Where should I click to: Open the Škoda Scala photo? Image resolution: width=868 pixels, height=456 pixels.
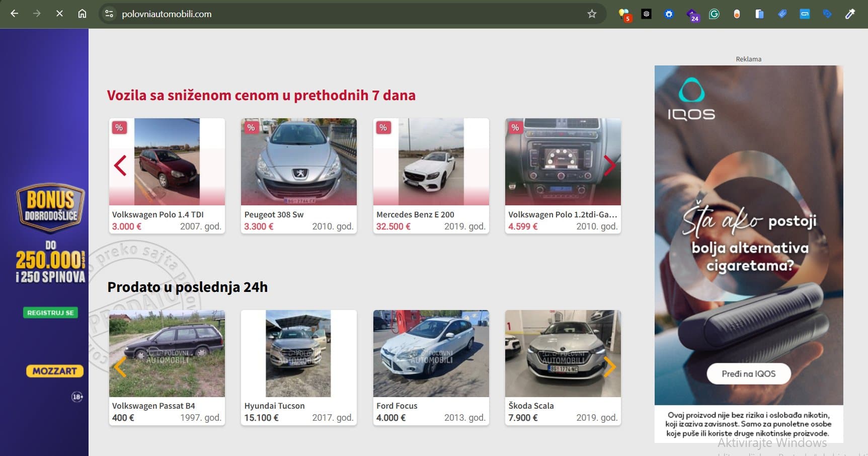[x=563, y=353]
